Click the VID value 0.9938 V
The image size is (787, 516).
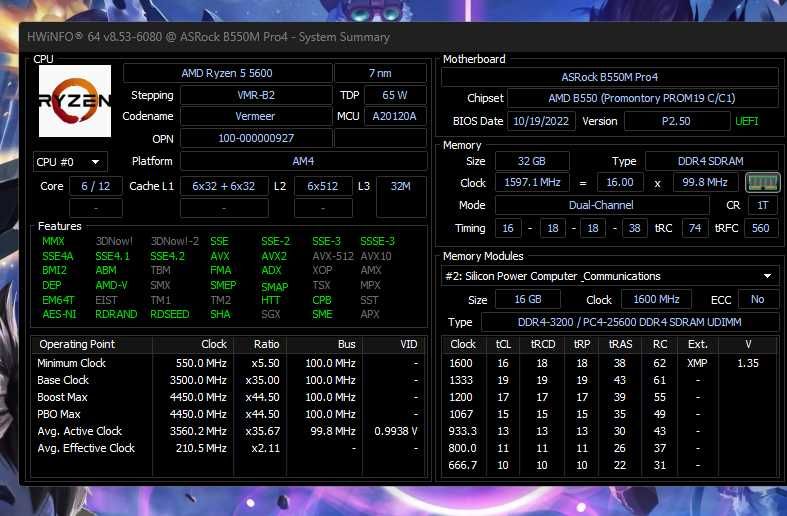pos(396,432)
